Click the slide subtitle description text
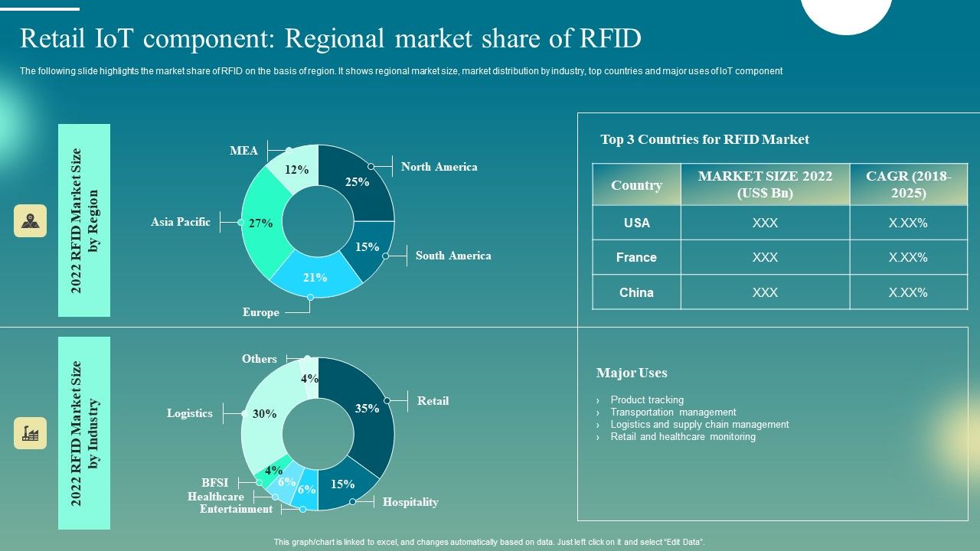Screen dimensions: 980x551 coord(401,71)
